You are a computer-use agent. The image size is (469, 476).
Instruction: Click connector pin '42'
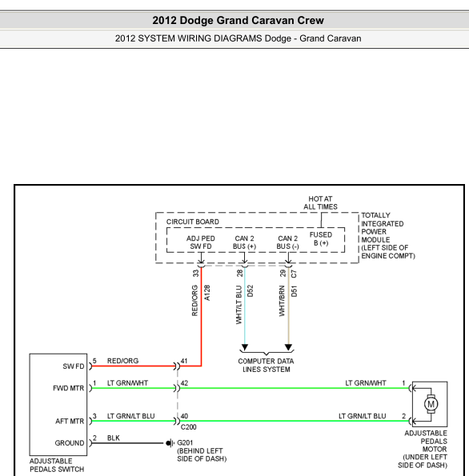tap(184, 383)
